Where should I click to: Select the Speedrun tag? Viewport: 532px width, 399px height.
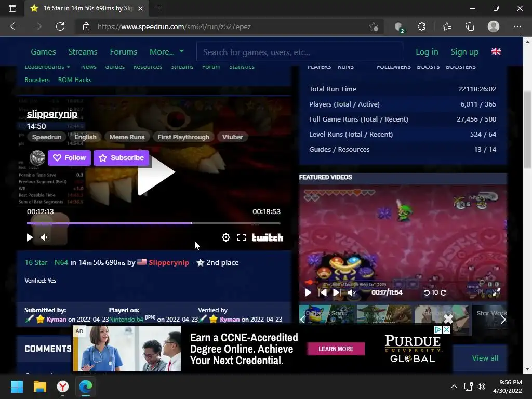(x=47, y=137)
